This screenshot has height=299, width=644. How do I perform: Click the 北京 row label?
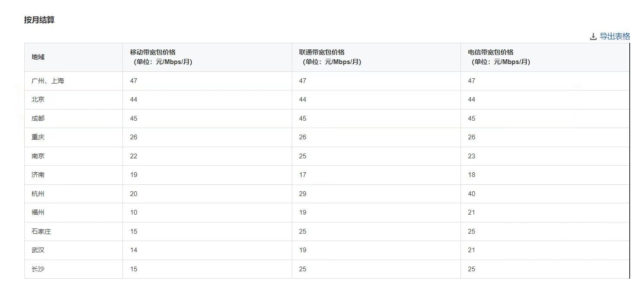tap(38, 100)
